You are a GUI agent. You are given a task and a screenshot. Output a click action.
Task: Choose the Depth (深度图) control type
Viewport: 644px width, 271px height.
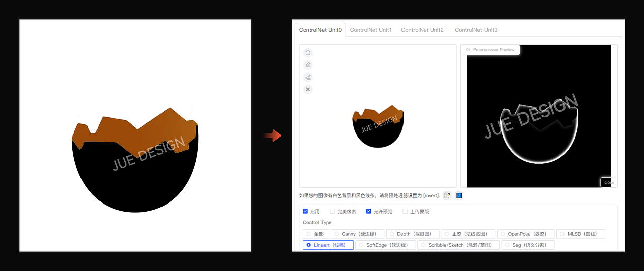[x=413, y=234]
